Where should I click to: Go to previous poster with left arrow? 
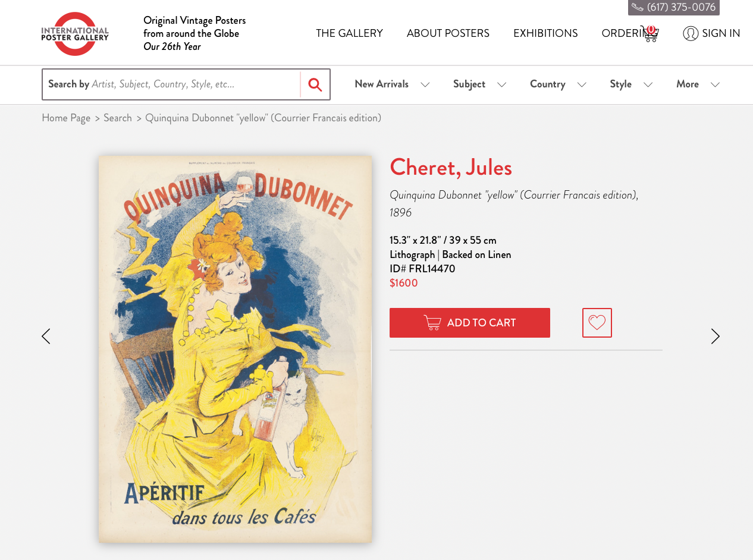pos(46,336)
